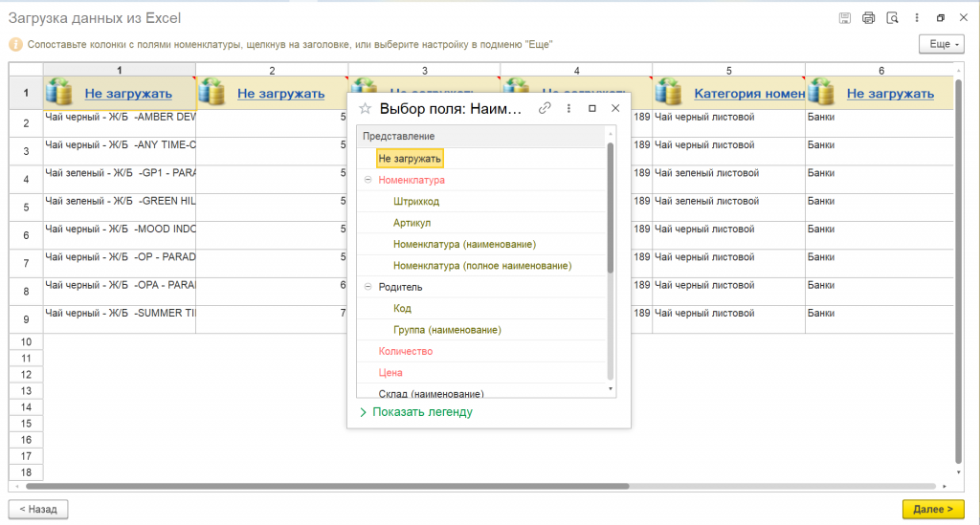Select spreadsheet column header 6
The image size is (980, 525).
(x=880, y=70)
